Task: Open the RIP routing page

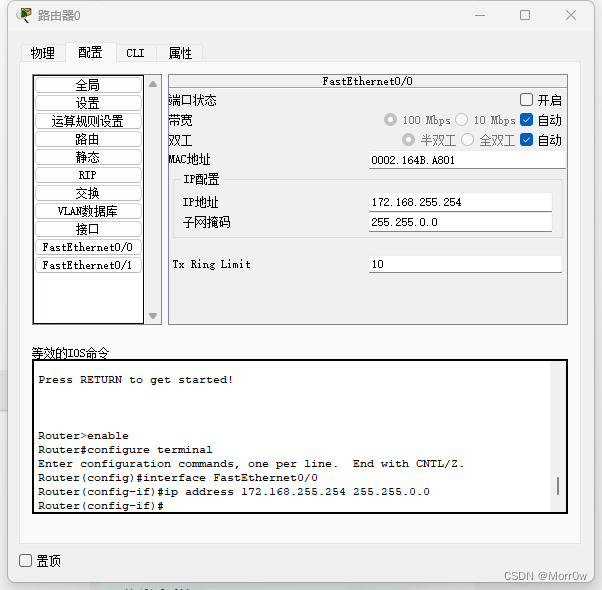Action: [88, 175]
